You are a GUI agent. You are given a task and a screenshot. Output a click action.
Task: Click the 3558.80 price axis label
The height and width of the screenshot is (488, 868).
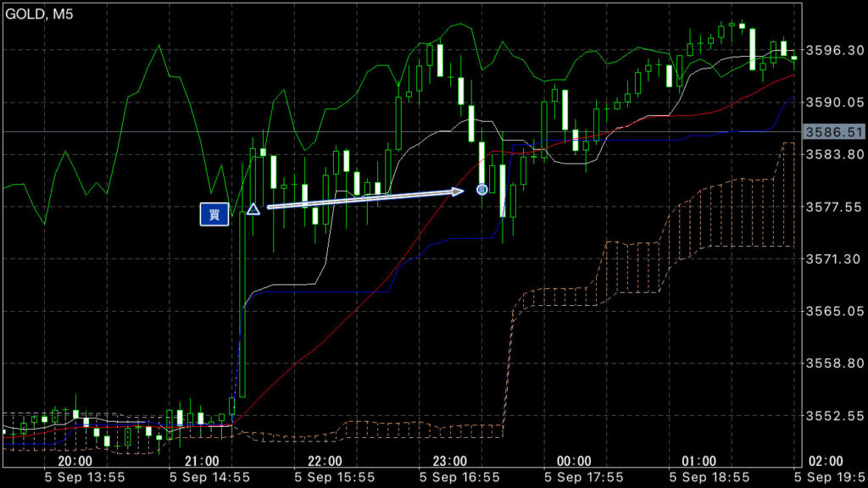833,363
